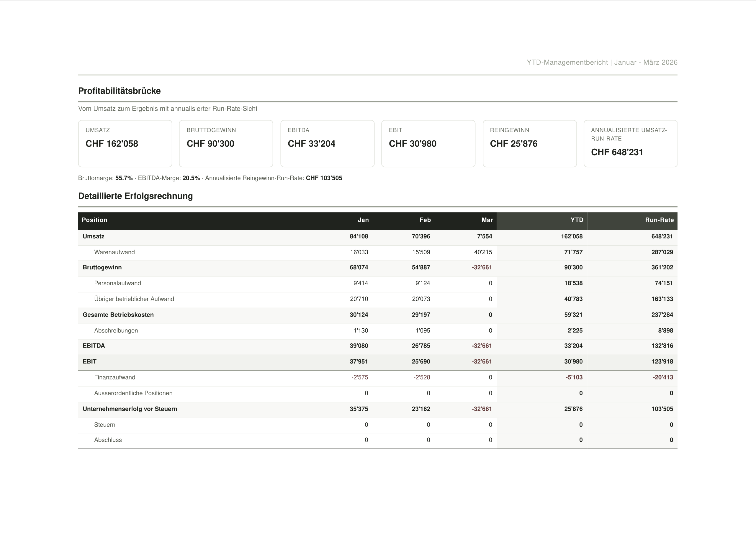Select the Bruttogewinn KPI card showing CHF 90'300

pyautogui.click(x=226, y=144)
